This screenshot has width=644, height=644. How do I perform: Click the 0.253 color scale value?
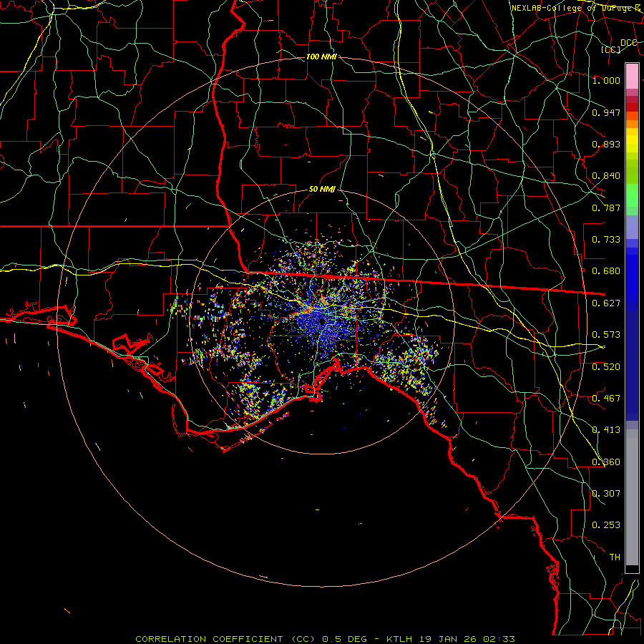pyautogui.click(x=606, y=525)
